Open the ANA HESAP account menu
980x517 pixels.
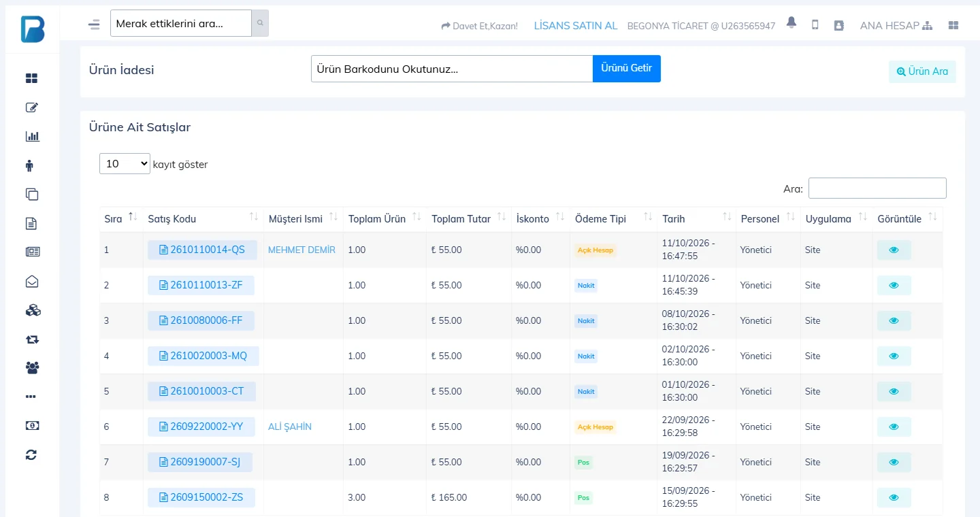(x=896, y=25)
